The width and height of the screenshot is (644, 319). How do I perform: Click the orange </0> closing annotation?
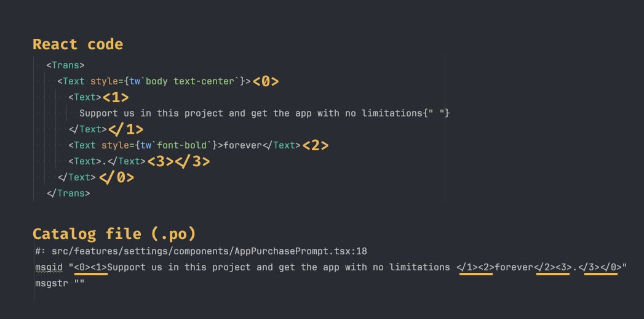(x=116, y=177)
